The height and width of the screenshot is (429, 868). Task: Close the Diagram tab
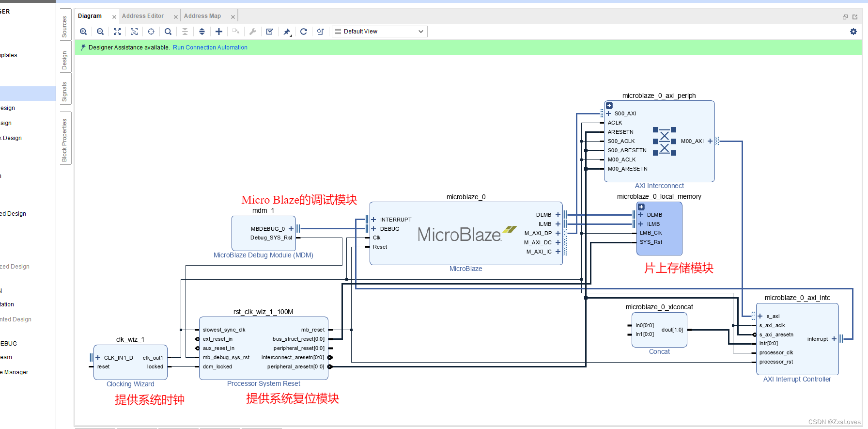114,16
